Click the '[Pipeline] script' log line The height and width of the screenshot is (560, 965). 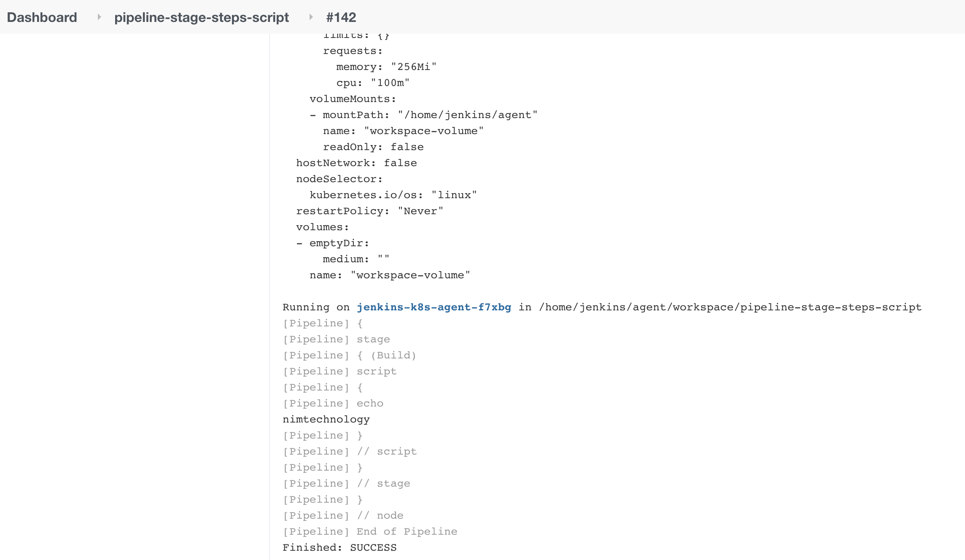pos(340,371)
